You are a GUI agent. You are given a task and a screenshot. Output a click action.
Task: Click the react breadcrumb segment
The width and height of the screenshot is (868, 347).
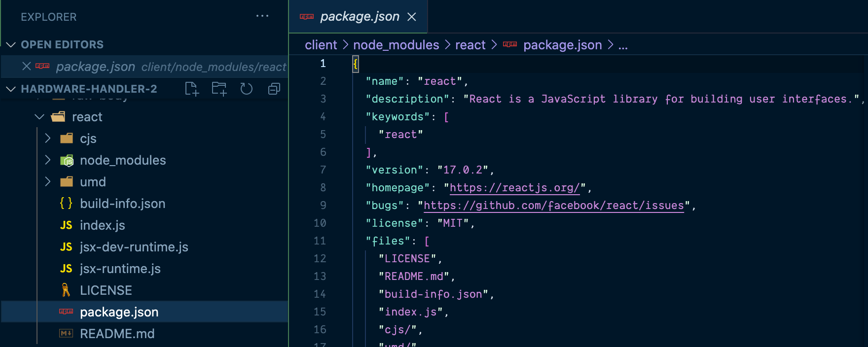coord(470,45)
